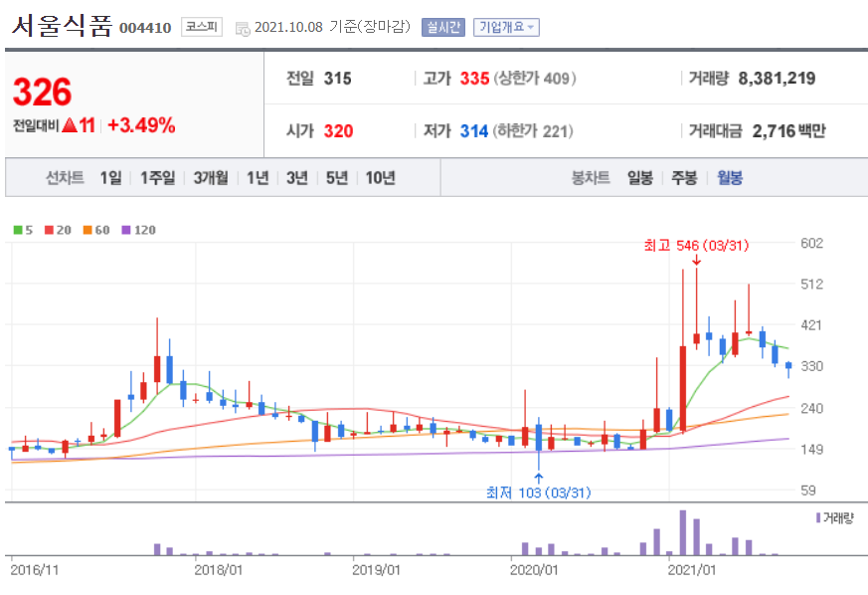Click the red up-triangle change indicator
Screen dimensions: 868x595
click(x=70, y=125)
